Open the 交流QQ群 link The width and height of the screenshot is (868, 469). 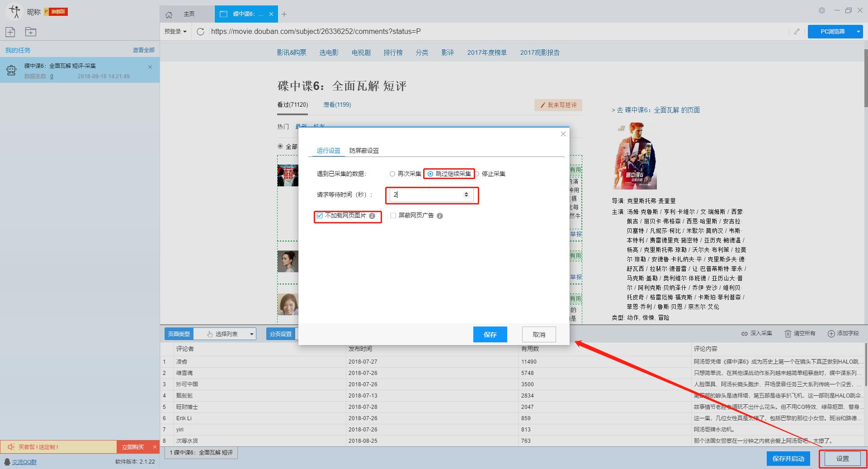pos(24,462)
